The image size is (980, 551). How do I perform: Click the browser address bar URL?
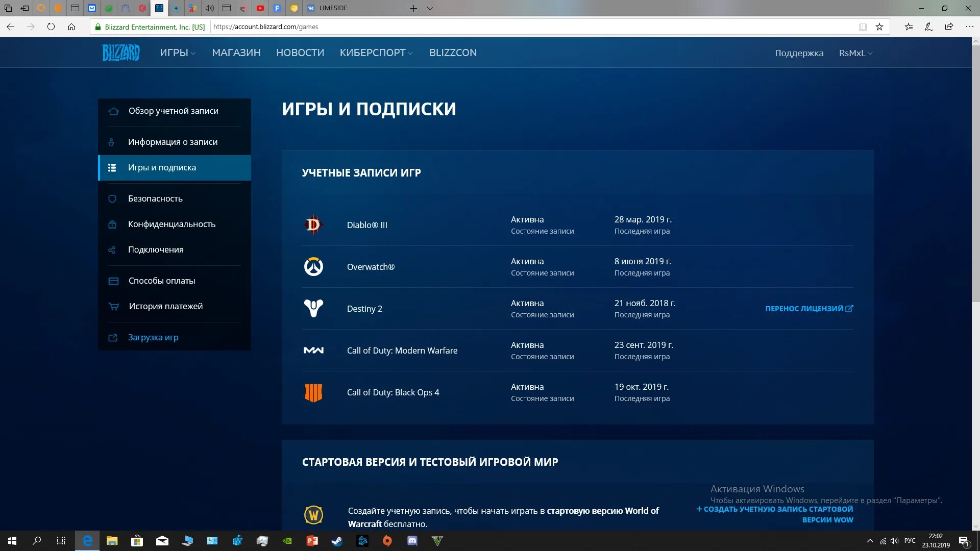coord(265,27)
